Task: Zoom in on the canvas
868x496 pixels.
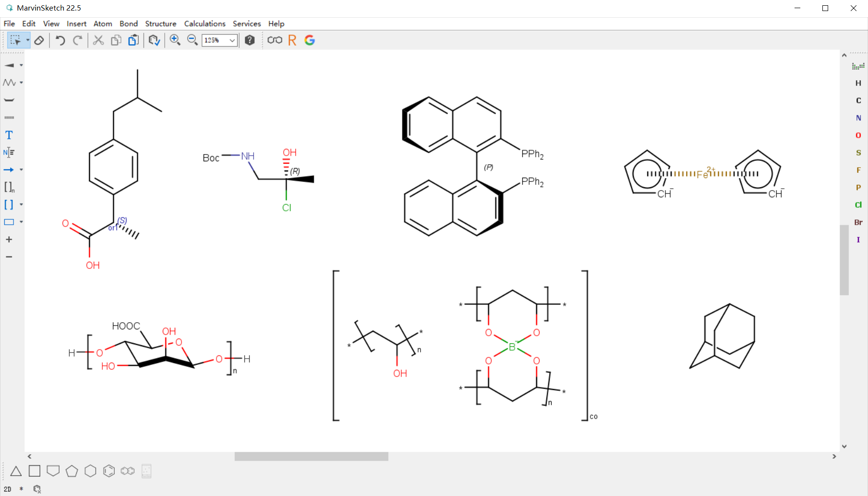Action: [175, 40]
